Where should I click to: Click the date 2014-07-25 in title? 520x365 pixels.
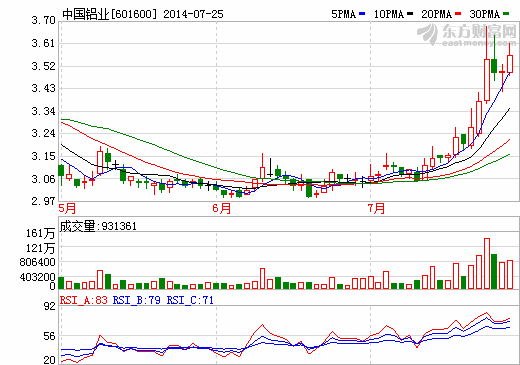[x=193, y=14]
